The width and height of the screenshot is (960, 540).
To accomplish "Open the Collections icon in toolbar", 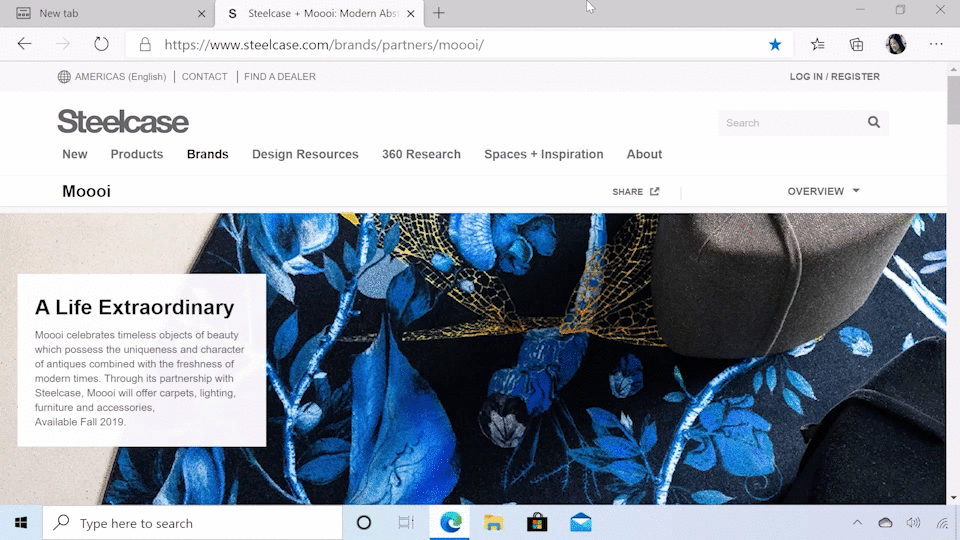I will coord(857,44).
